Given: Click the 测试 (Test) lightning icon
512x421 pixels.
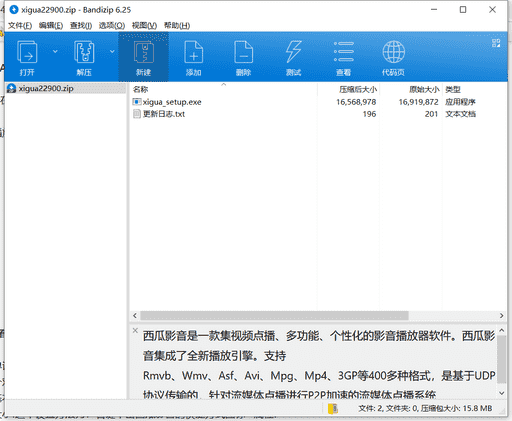Looking at the screenshot, I should click(x=293, y=57).
